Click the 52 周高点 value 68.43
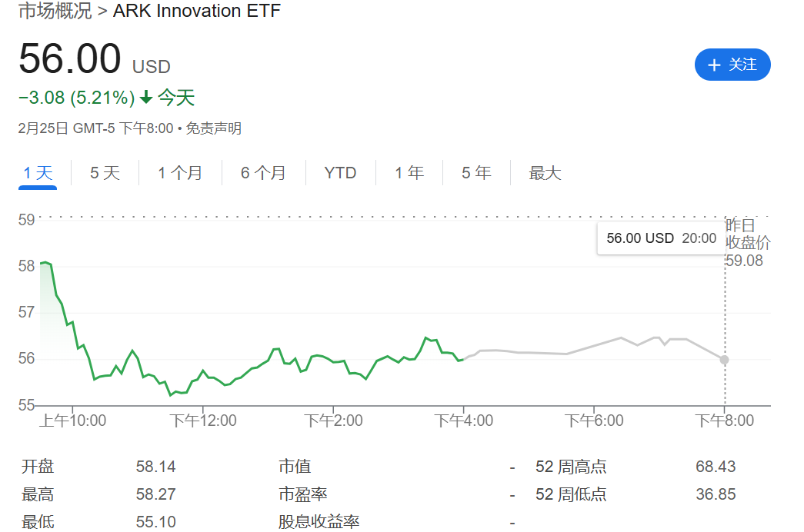Image resolution: width=804 pixels, height=532 pixels. coord(716,467)
